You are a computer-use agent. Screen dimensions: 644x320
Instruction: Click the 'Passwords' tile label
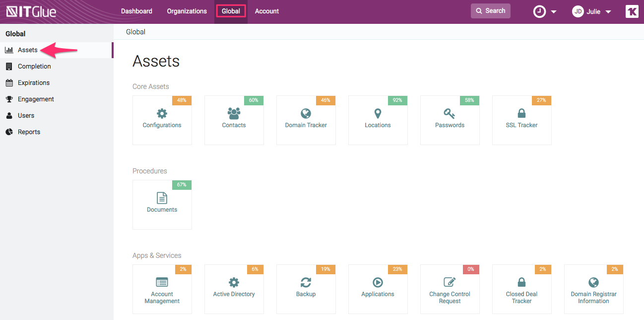pos(450,125)
